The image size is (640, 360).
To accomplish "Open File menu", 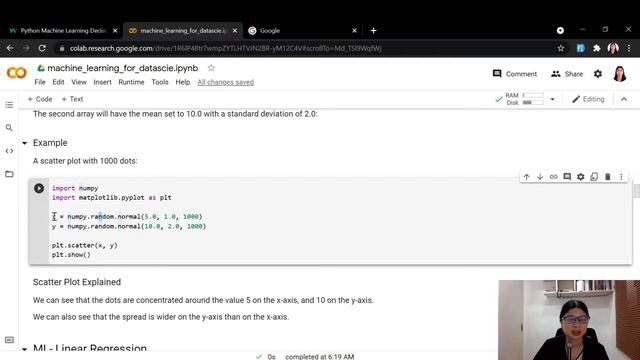I will 40,82.
